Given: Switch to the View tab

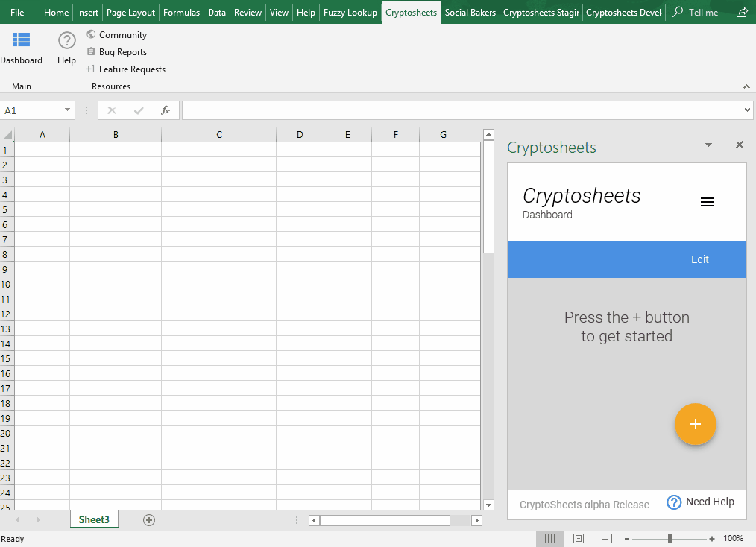Looking at the screenshot, I should click(279, 12).
